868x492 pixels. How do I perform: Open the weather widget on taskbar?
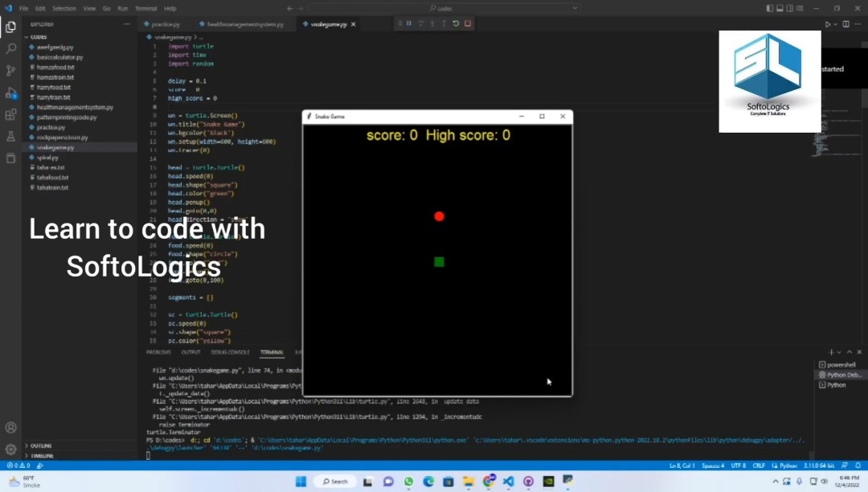23,482
